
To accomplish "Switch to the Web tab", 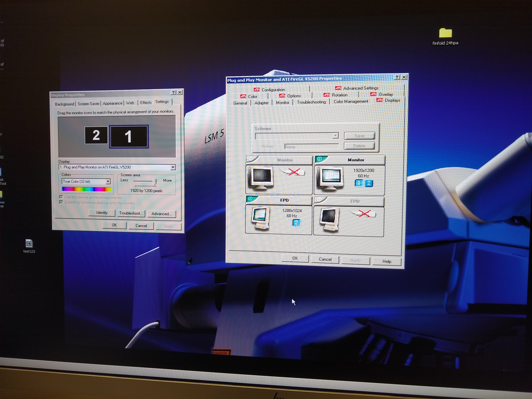I will pyautogui.click(x=130, y=103).
